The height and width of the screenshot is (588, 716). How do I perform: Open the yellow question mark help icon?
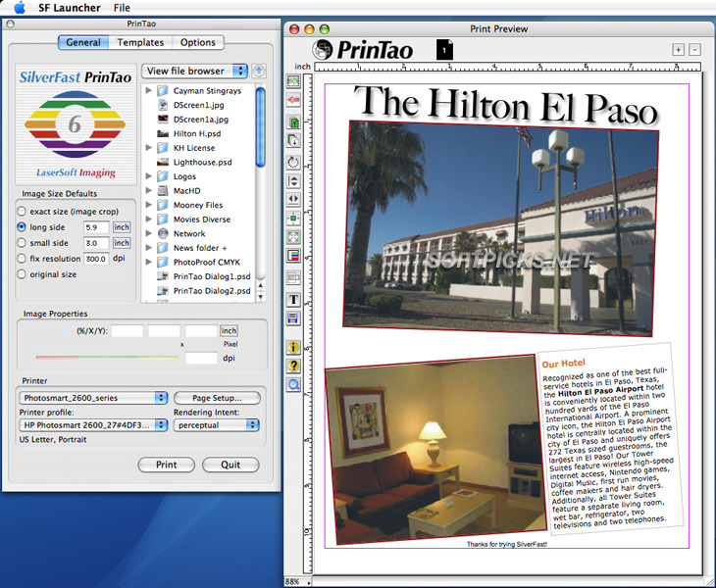(293, 366)
